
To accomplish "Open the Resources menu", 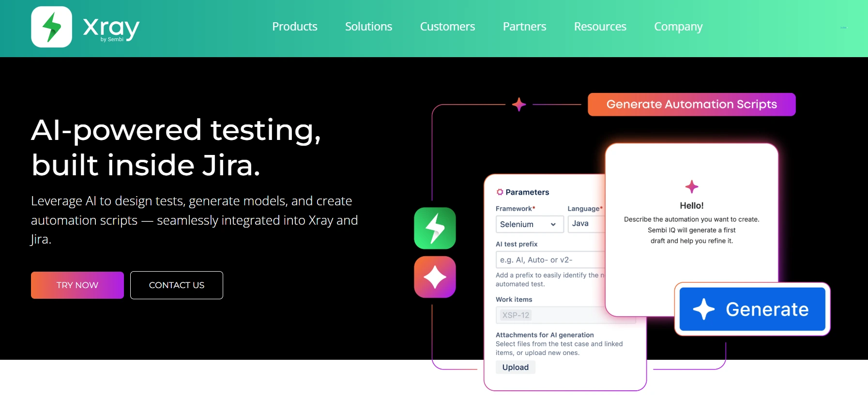I will 600,27.
